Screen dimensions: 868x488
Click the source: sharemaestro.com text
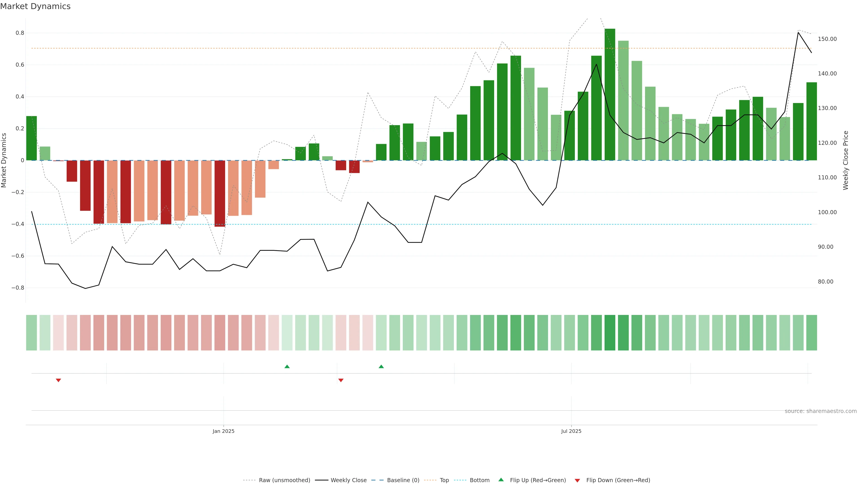821,411
